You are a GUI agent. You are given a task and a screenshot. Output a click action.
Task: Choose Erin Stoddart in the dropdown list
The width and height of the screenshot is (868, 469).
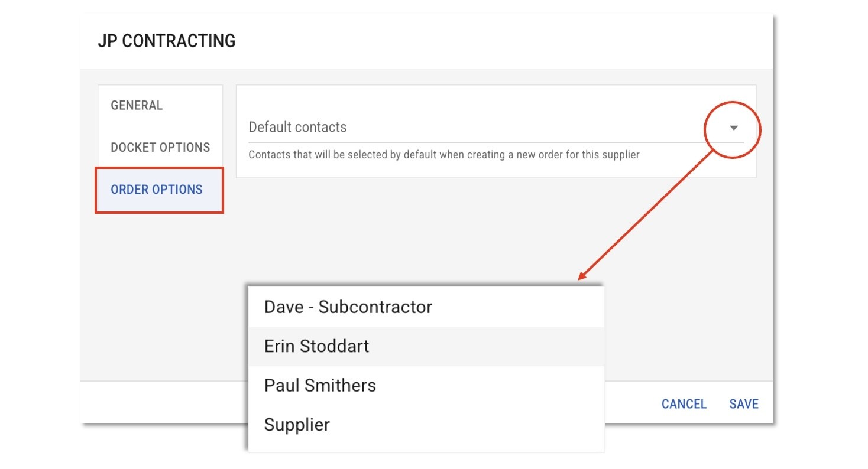pos(316,346)
